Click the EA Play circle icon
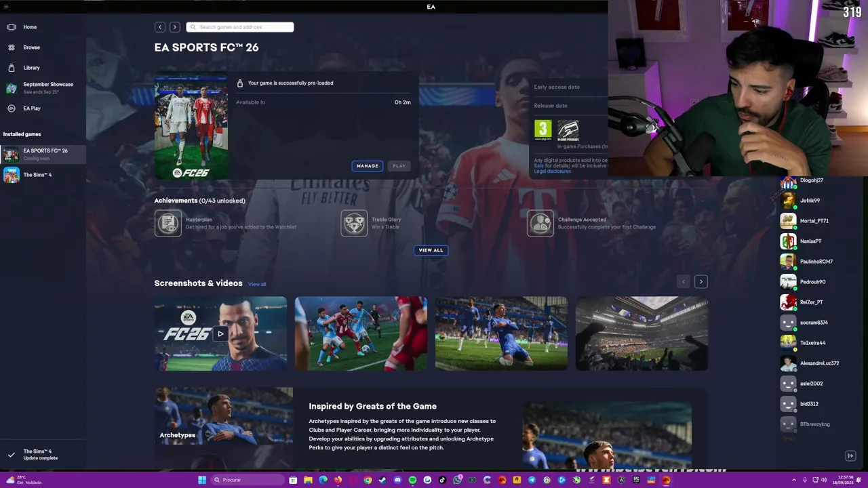This screenshot has height=488, width=868. point(12,108)
